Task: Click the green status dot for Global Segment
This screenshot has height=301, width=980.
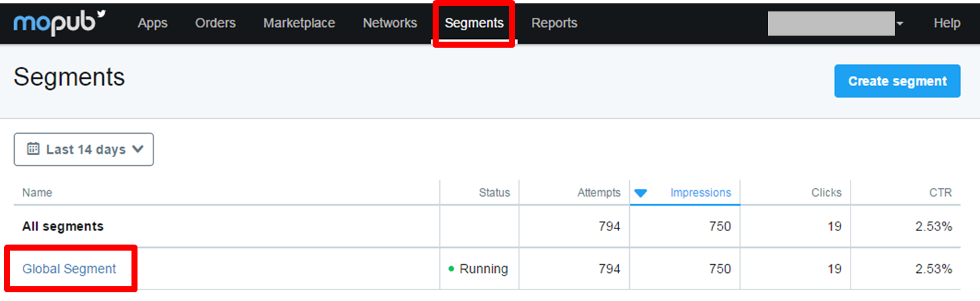Action: (451, 269)
